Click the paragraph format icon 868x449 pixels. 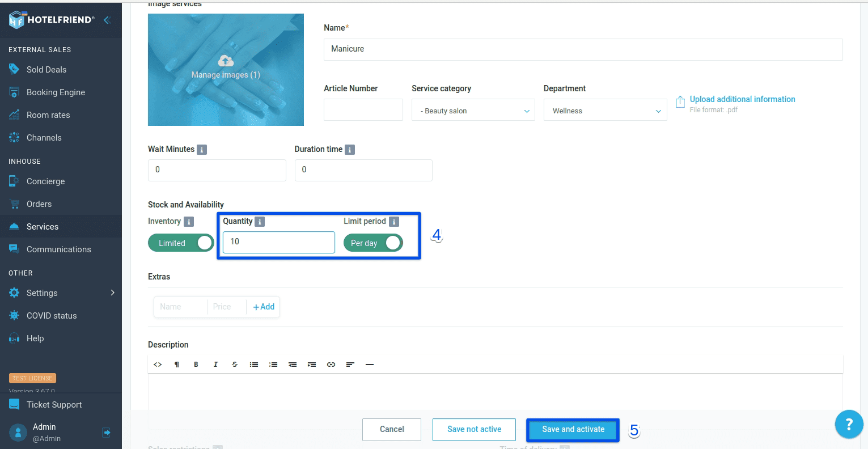coord(177,365)
